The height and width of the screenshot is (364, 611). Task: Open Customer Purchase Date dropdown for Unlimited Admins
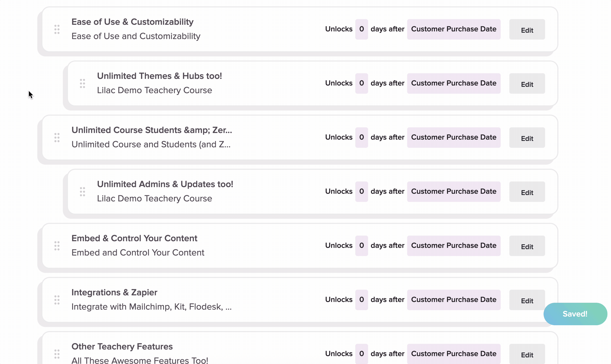(454, 192)
